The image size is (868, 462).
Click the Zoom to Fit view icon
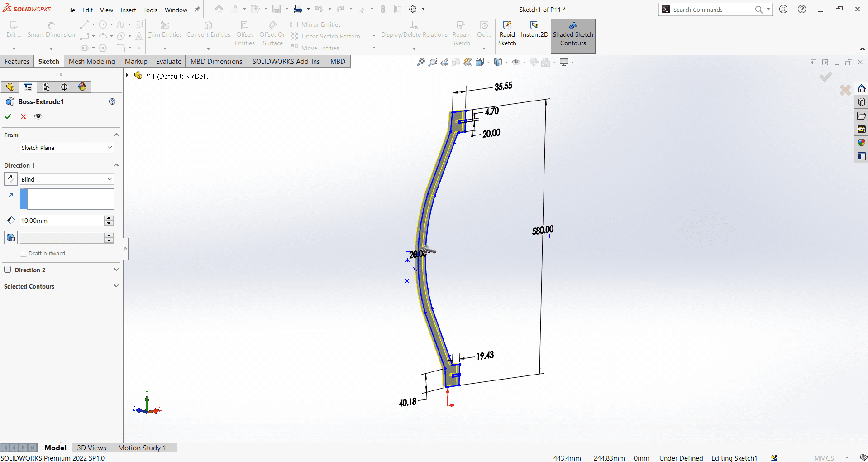pyautogui.click(x=421, y=62)
